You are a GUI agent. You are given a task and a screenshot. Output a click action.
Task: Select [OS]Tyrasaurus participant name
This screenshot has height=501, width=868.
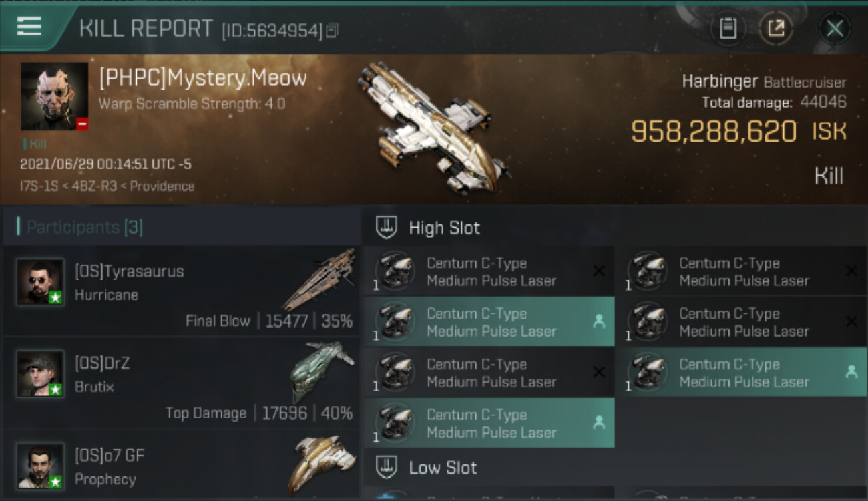[129, 271]
